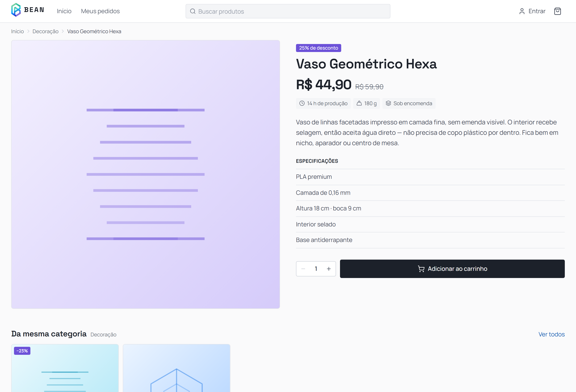Click the layers icon beside Sob encomenda
This screenshot has height=392, width=576.
pyautogui.click(x=388, y=103)
